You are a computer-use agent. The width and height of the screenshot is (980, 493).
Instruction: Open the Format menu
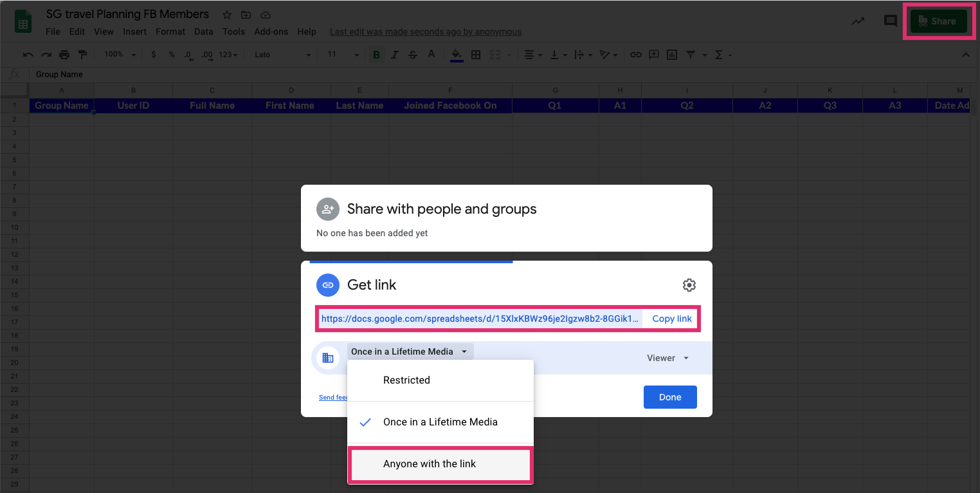pos(170,32)
